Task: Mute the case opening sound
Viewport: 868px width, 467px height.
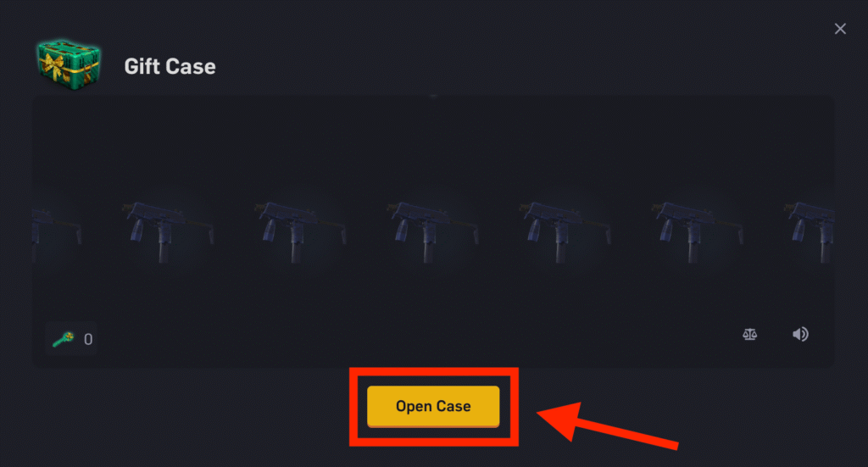Action: pyautogui.click(x=800, y=334)
